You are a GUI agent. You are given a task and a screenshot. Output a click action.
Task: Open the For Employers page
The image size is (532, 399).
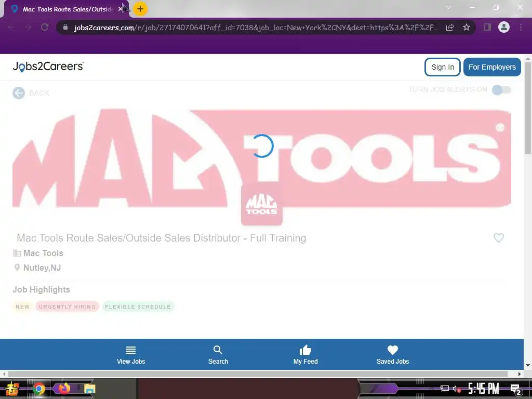[492, 67]
